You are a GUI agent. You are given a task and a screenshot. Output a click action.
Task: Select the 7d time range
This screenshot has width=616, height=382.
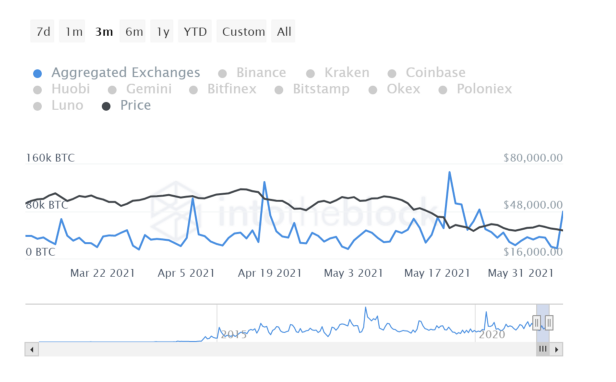42,31
